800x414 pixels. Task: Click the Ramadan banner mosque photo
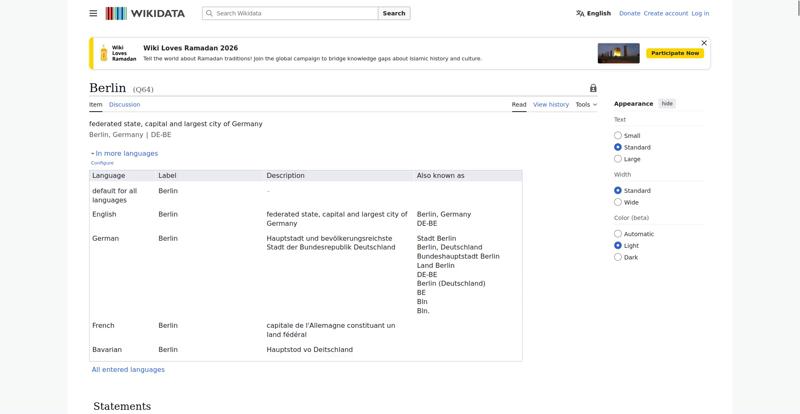(x=618, y=53)
